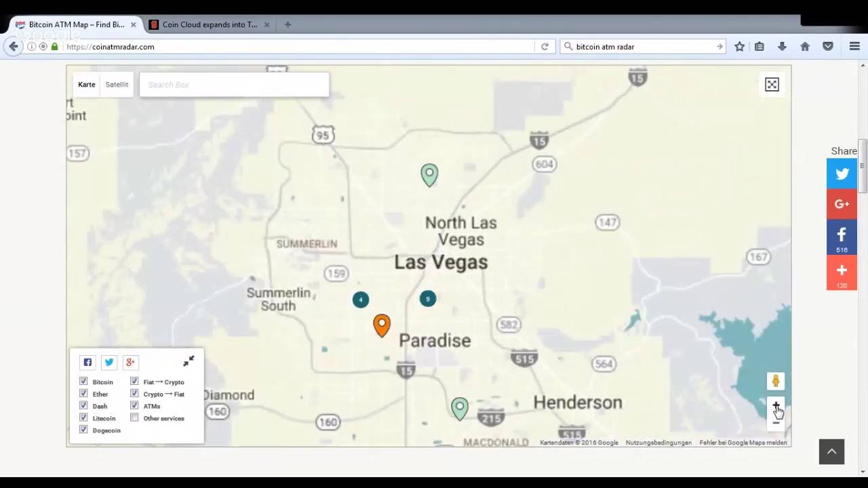
Task: Submit search with the arrow in search bar
Action: pos(719,47)
